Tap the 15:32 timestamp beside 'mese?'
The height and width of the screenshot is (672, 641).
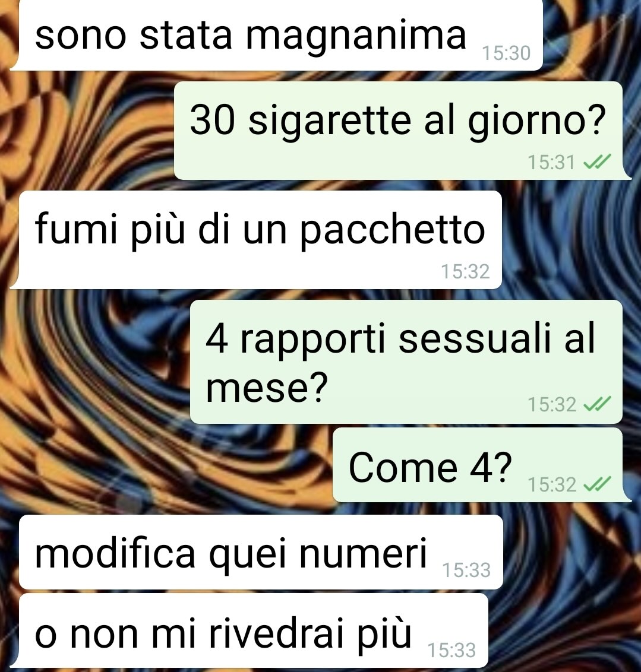(x=552, y=405)
